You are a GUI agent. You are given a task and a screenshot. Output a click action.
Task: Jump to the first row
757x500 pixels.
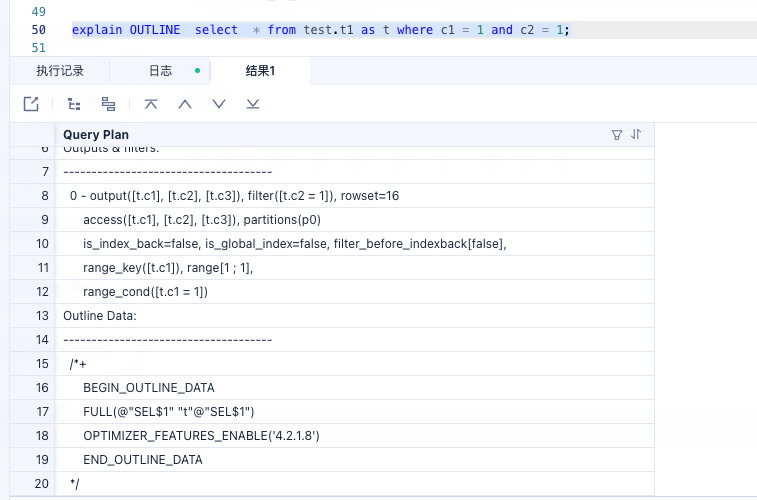click(x=151, y=104)
